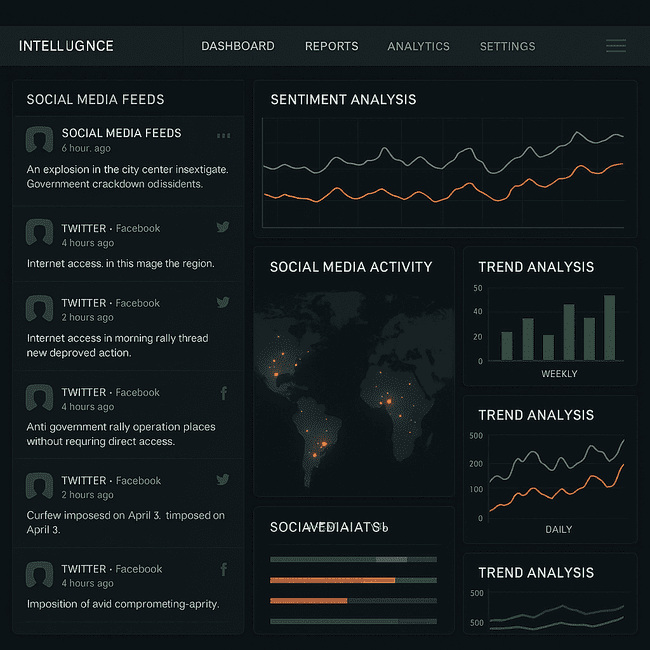
Task: Click the Sentiment Analysis heading
Action: click(343, 99)
